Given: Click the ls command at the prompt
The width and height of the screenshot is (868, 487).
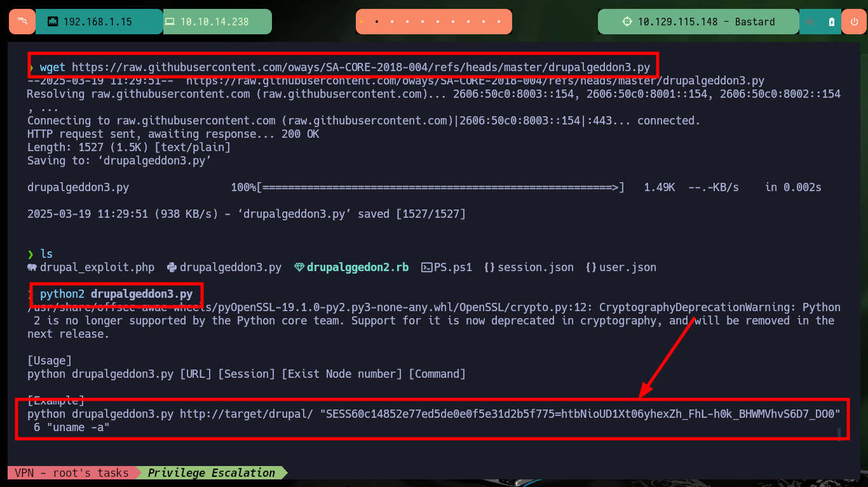Looking at the screenshot, I should (x=46, y=254).
